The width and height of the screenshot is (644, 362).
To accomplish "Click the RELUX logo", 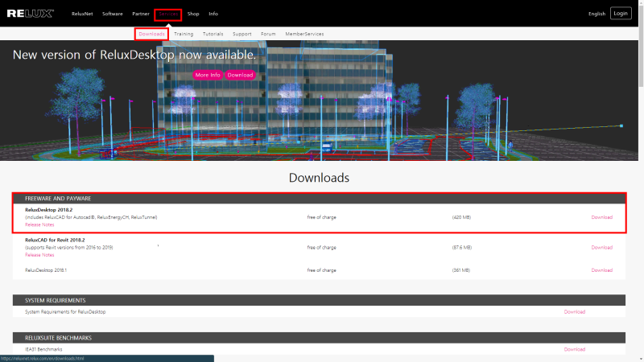I will [x=31, y=14].
